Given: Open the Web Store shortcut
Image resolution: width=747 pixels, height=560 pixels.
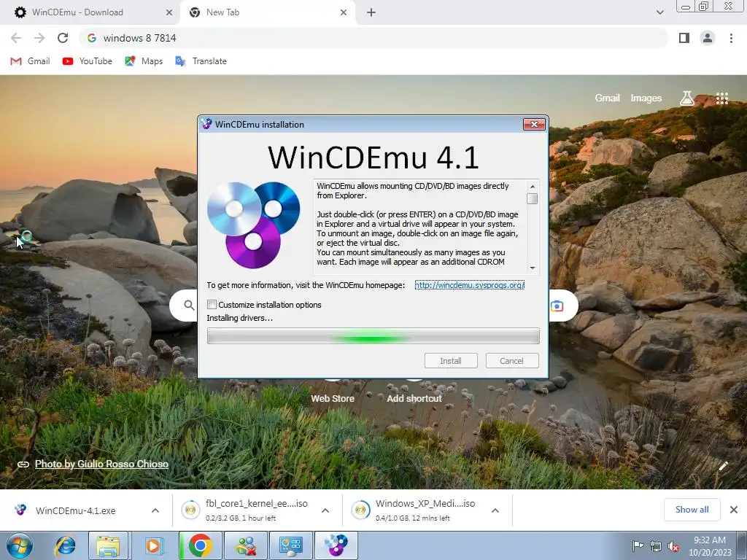Looking at the screenshot, I should point(333,398).
